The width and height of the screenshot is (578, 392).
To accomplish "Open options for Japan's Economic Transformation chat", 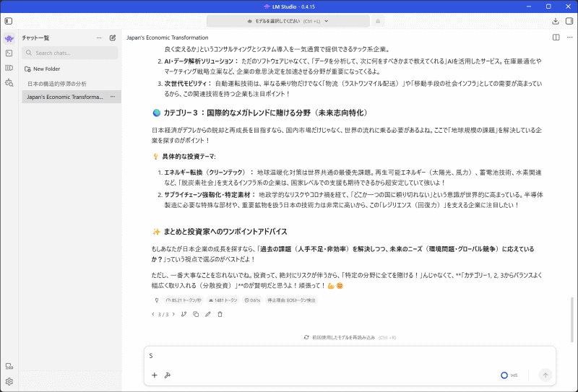I will (113, 97).
